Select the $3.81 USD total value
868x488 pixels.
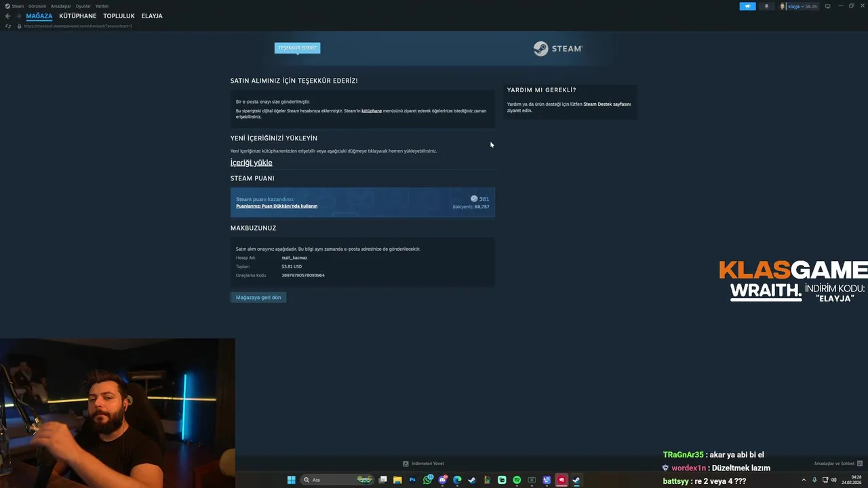point(292,266)
